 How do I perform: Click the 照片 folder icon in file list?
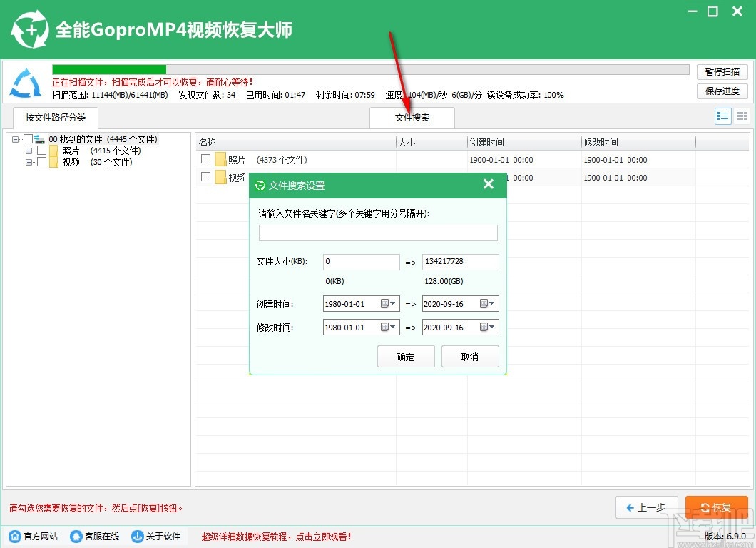tap(221, 159)
